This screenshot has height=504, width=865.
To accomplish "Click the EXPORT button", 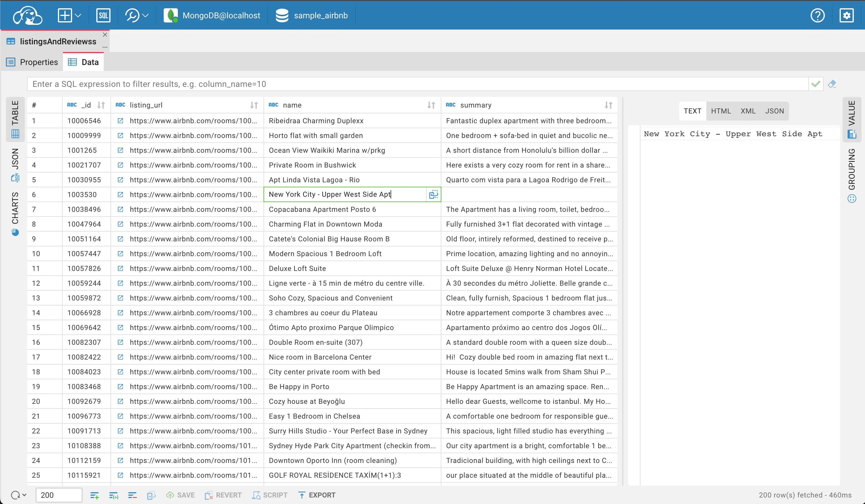I will [x=316, y=495].
